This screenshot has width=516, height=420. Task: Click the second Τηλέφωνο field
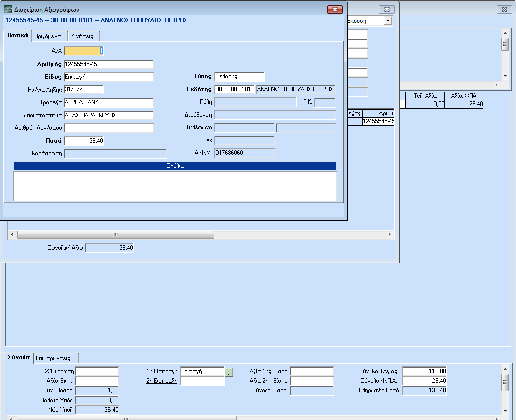[x=306, y=127]
